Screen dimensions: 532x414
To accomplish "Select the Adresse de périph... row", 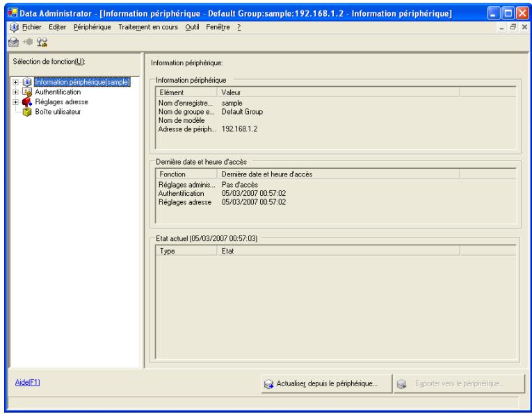I will [x=336, y=129].
